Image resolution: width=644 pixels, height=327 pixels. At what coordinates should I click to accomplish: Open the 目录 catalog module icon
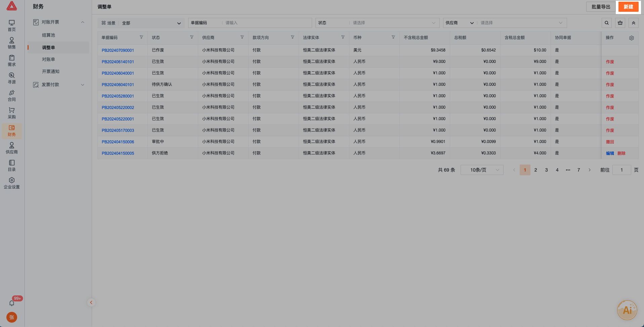point(12,166)
